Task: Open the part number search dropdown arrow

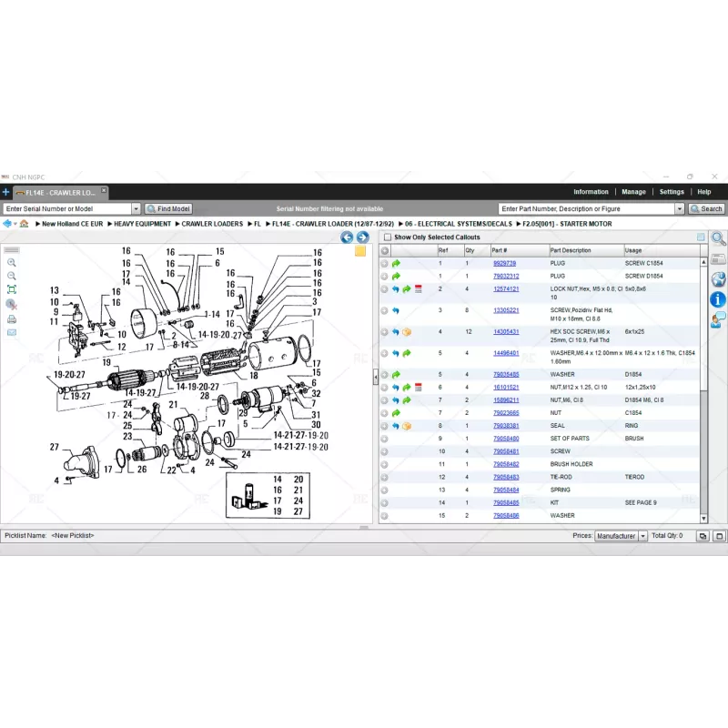Action: coord(680,208)
